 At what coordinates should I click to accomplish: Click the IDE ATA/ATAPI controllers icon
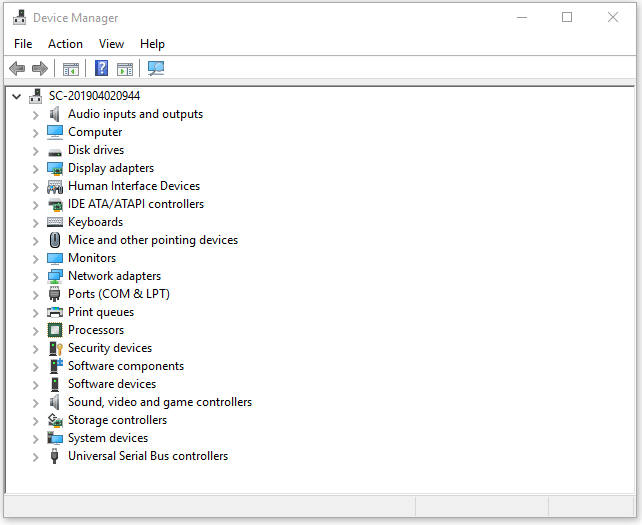[55, 204]
